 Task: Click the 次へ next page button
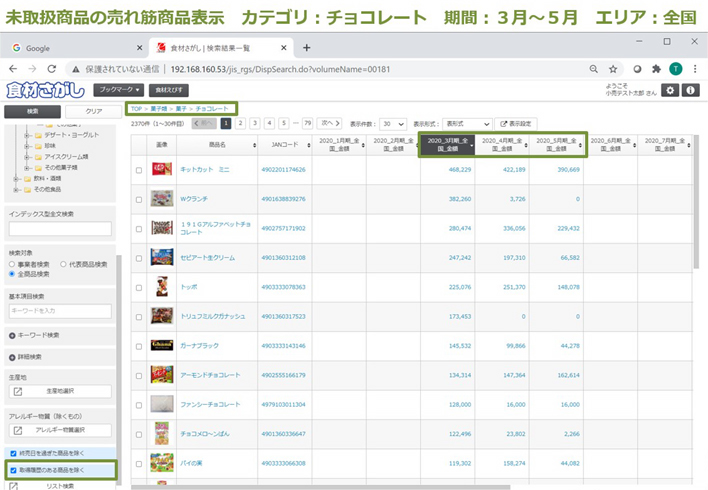coord(330,123)
